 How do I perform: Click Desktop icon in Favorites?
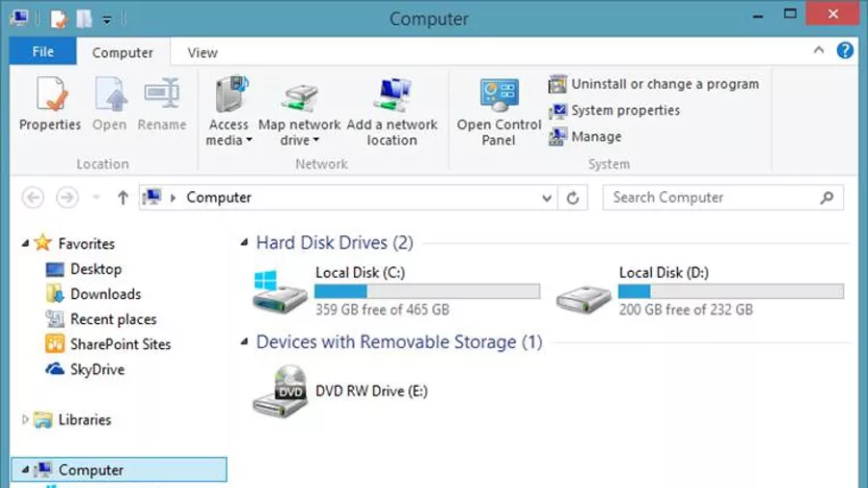coord(55,269)
